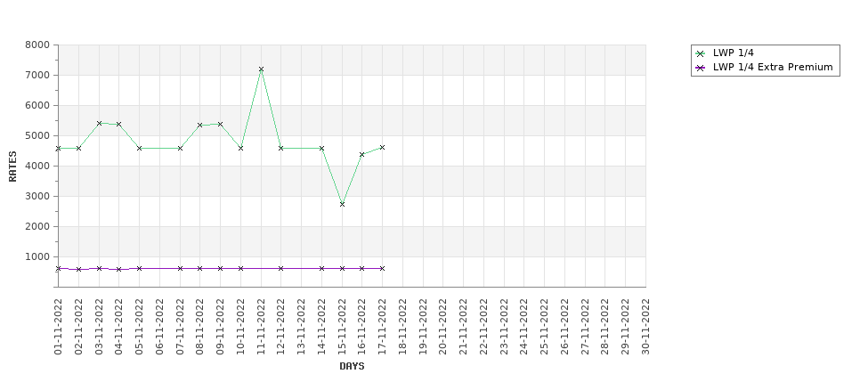Click the 11-11-2022 date label
868x382 pixels.
pyautogui.click(x=261, y=327)
